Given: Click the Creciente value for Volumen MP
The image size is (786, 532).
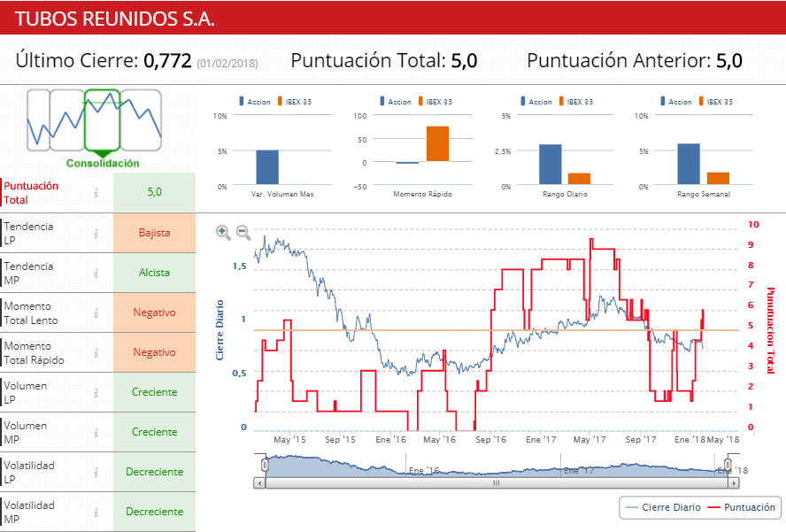Looking at the screenshot, I should click(x=154, y=432).
